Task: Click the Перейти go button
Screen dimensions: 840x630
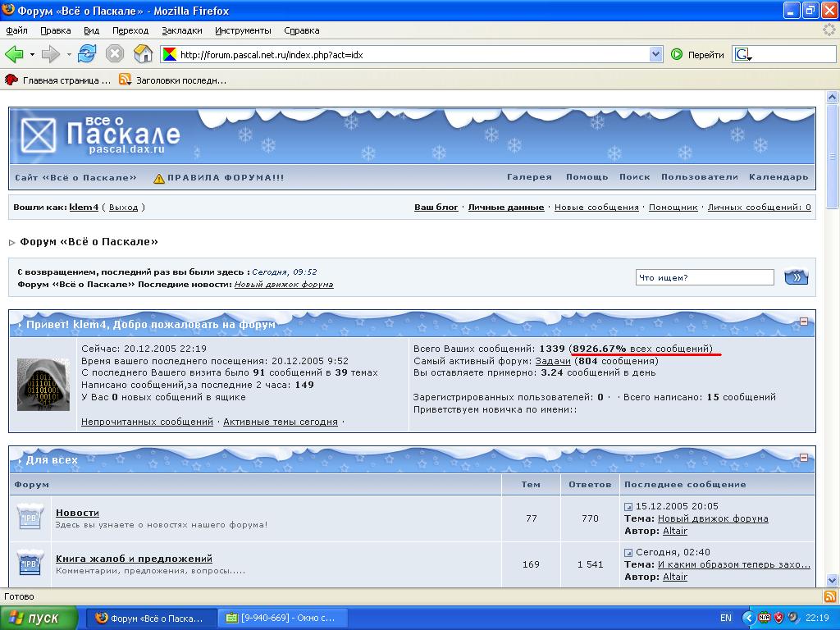Action: [697, 55]
